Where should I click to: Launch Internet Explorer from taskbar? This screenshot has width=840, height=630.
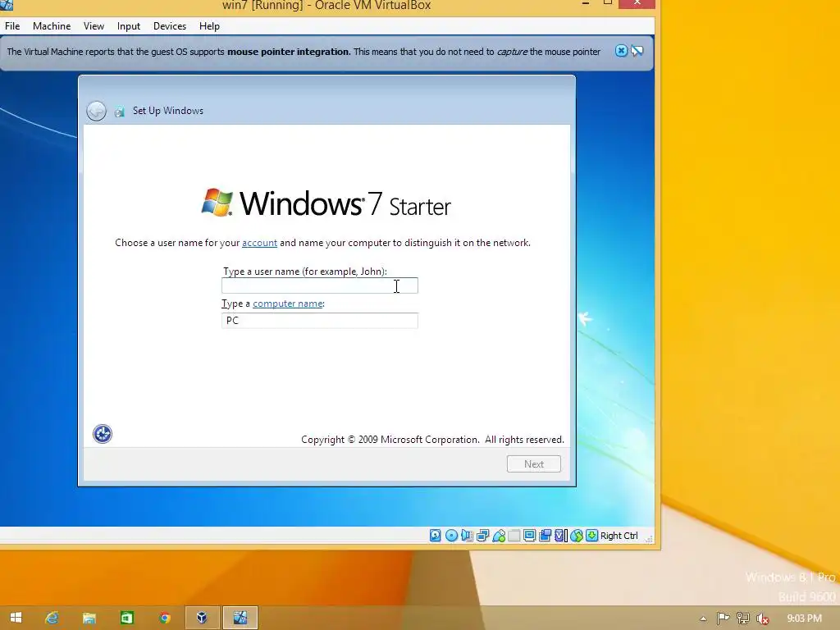(52, 618)
